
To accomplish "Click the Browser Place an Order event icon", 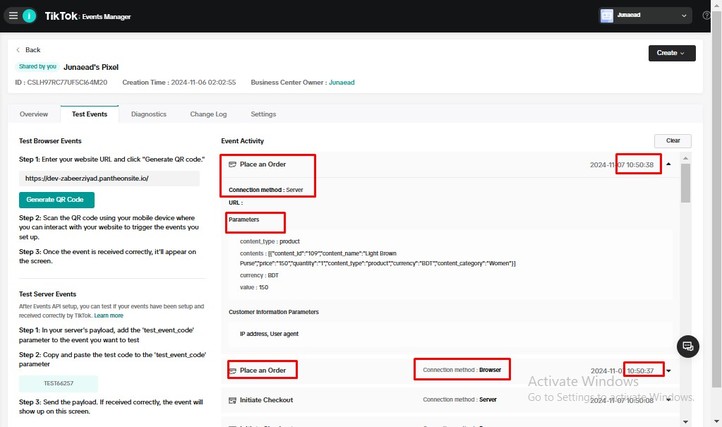I will pyautogui.click(x=233, y=371).
